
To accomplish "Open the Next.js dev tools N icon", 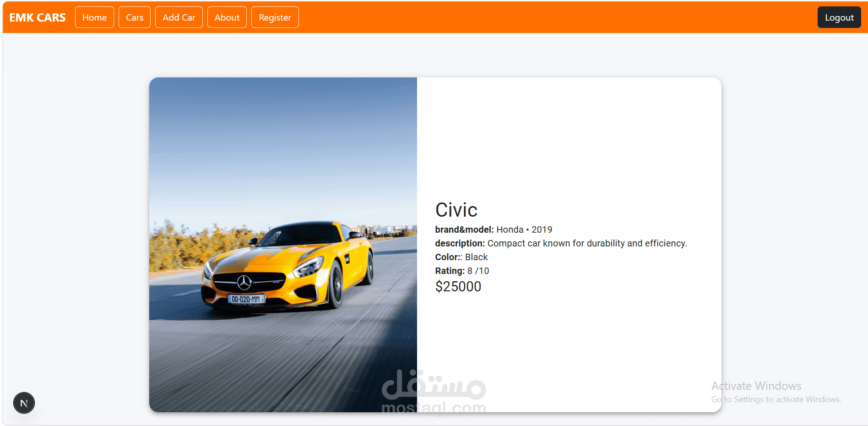I will tap(24, 403).
